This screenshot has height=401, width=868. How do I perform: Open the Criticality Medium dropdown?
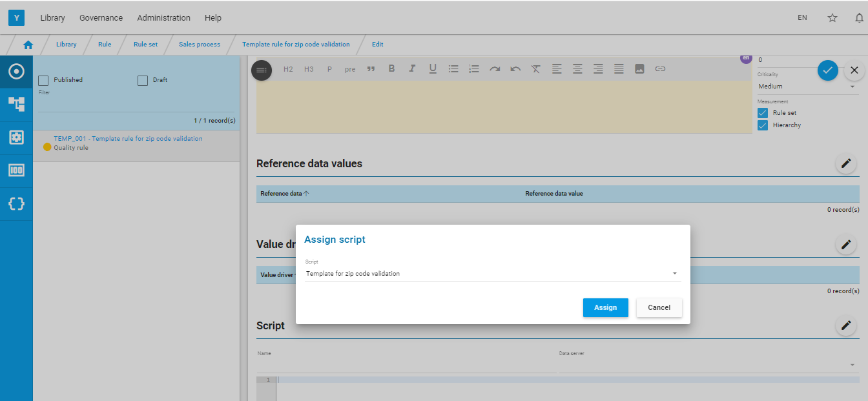pyautogui.click(x=807, y=87)
